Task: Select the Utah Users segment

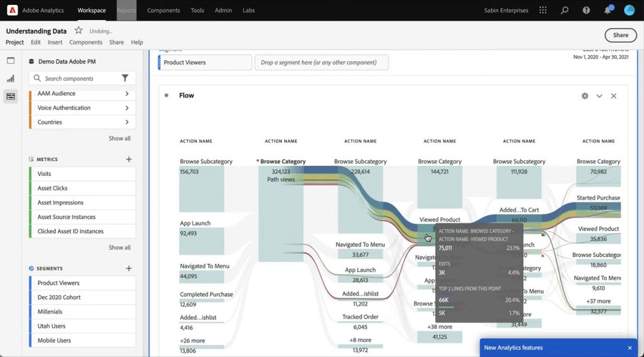Action: click(x=82, y=326)
